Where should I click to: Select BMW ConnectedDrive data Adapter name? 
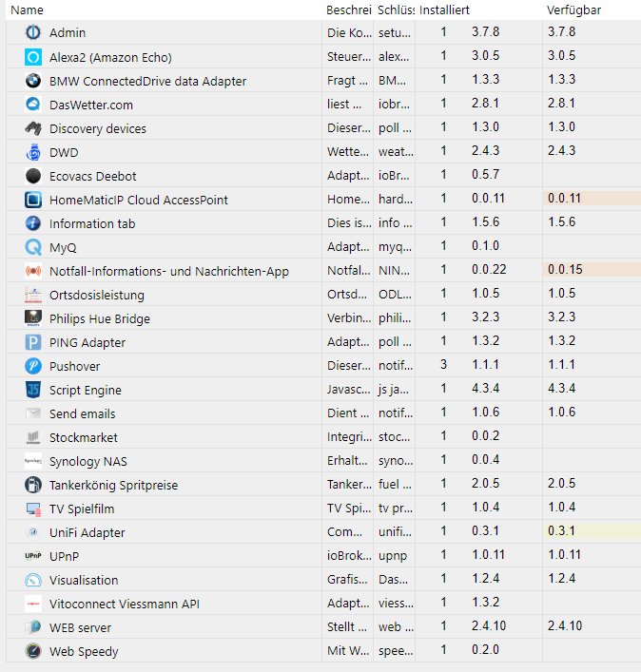pos(148,81)
